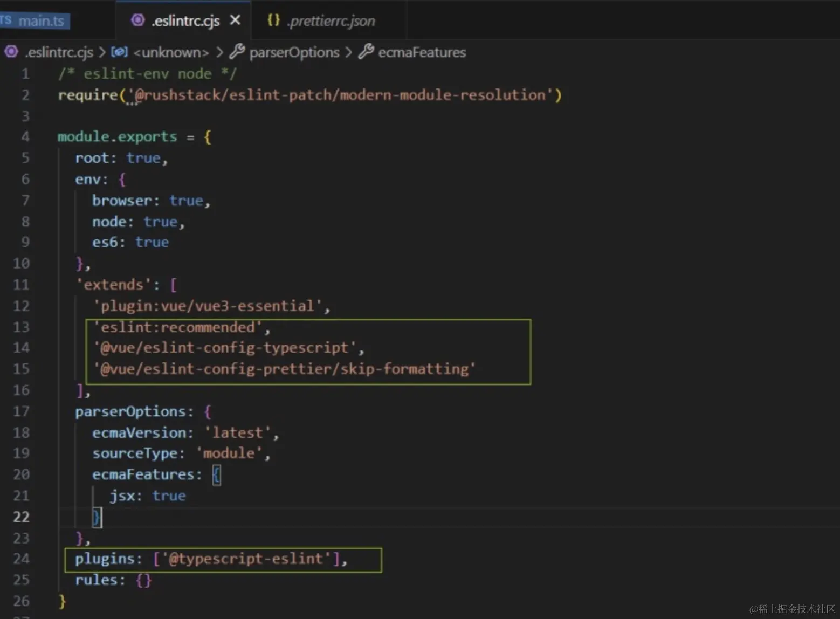Click the 'require' keyword on line 2
Viewport: 840px width, 619px height.
point(88,95)
